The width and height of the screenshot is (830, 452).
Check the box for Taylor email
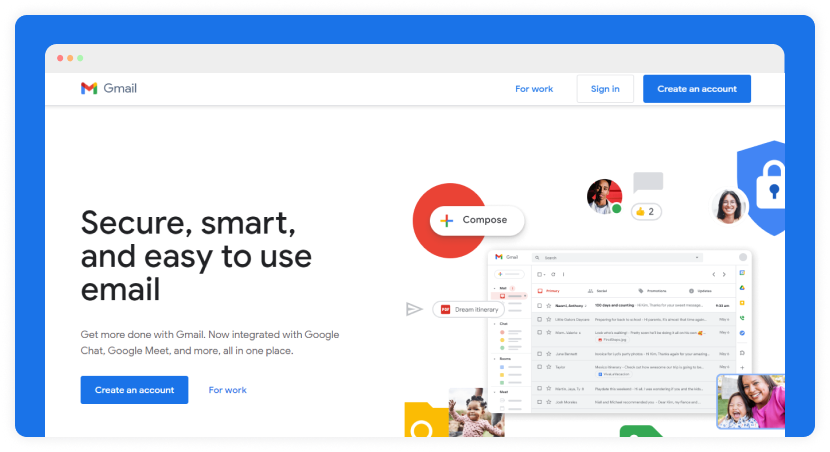coord(539,367)
